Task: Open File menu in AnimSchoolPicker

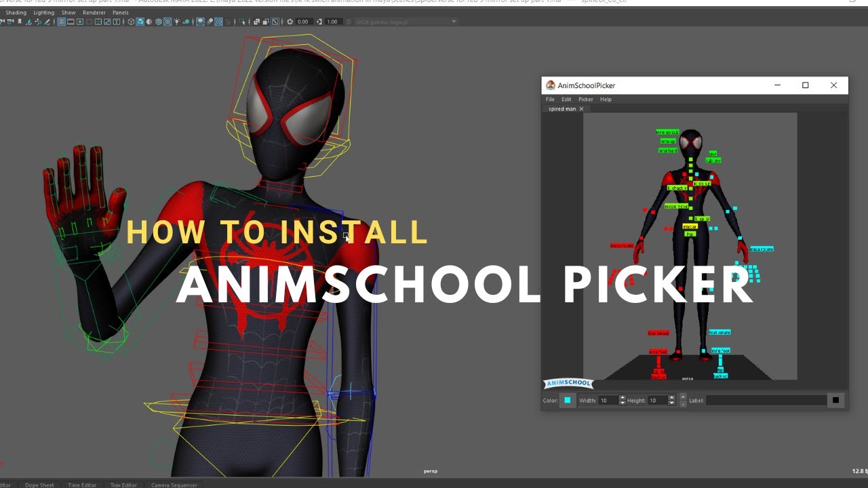Action: pyautogui.click(x=550, y=99)
